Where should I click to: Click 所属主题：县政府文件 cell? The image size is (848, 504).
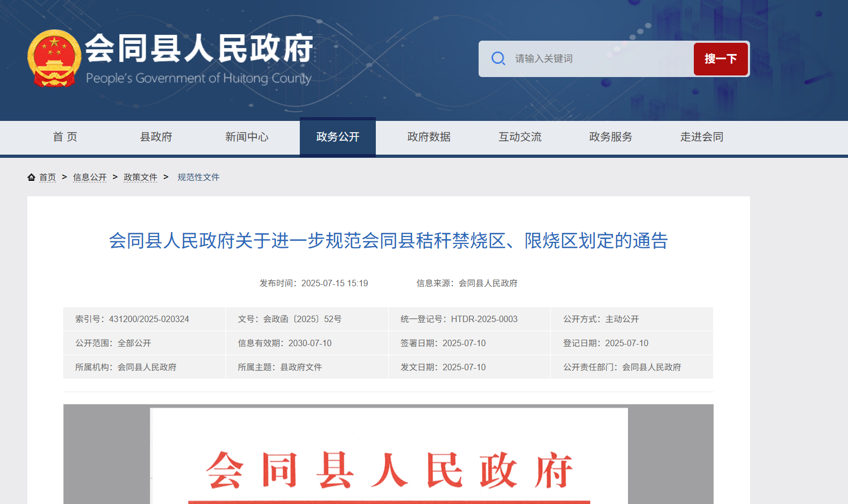point(307,367)
